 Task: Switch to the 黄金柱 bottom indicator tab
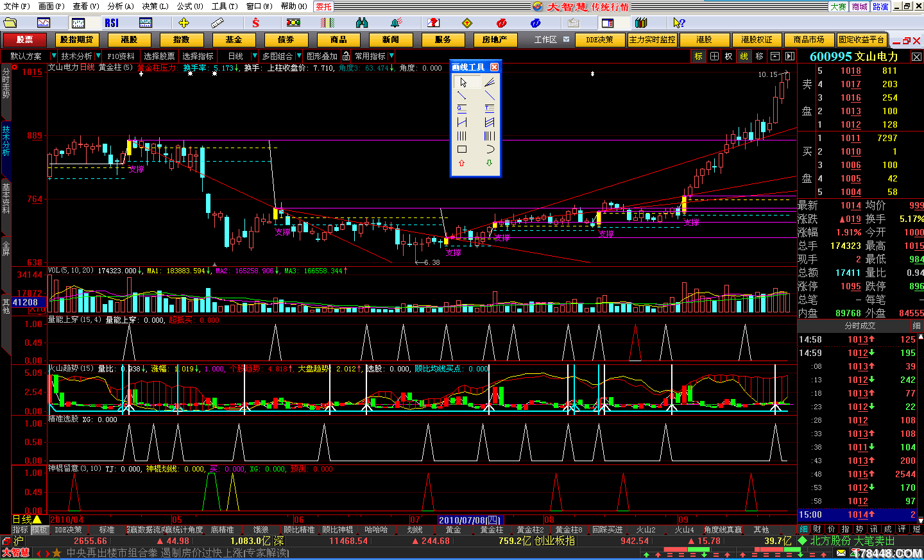(492, 530)
